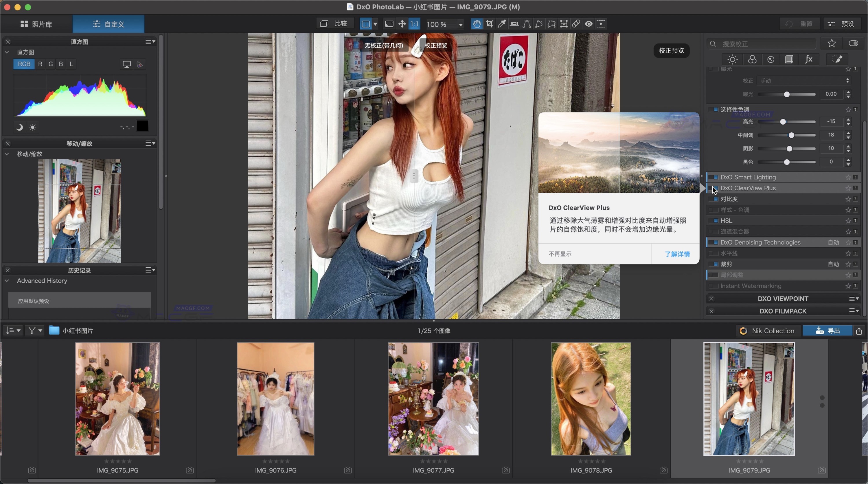Expand the zoom percentage dropdown
Screen dimensions: 868x484
(x=461, y=24)
